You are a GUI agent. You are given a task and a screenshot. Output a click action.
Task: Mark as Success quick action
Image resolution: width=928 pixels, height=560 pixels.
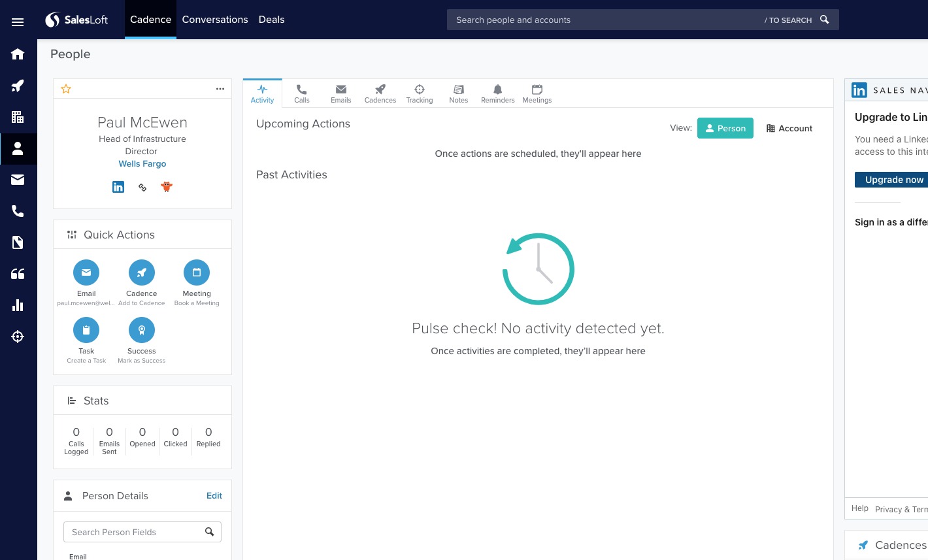tap(142, 331)
